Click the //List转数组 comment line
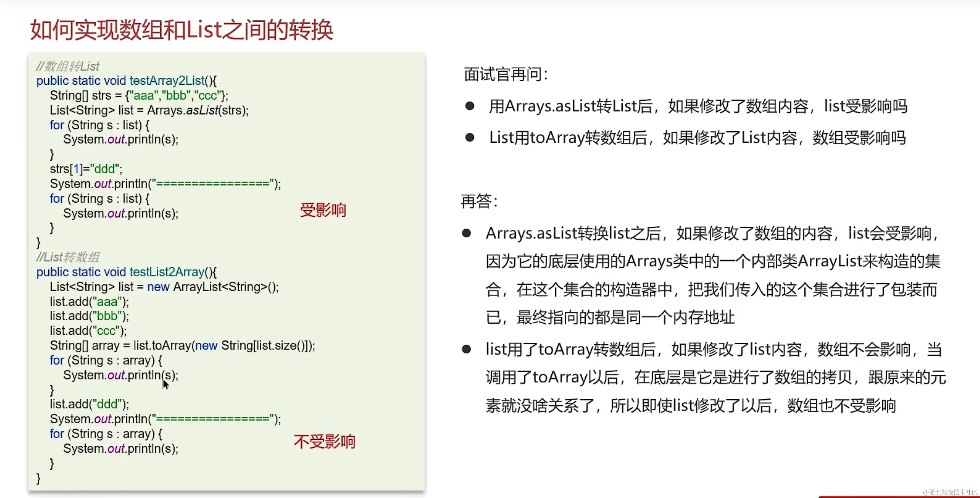The height and width of the screenshot is (498, 980). click(x=68, y=257)
